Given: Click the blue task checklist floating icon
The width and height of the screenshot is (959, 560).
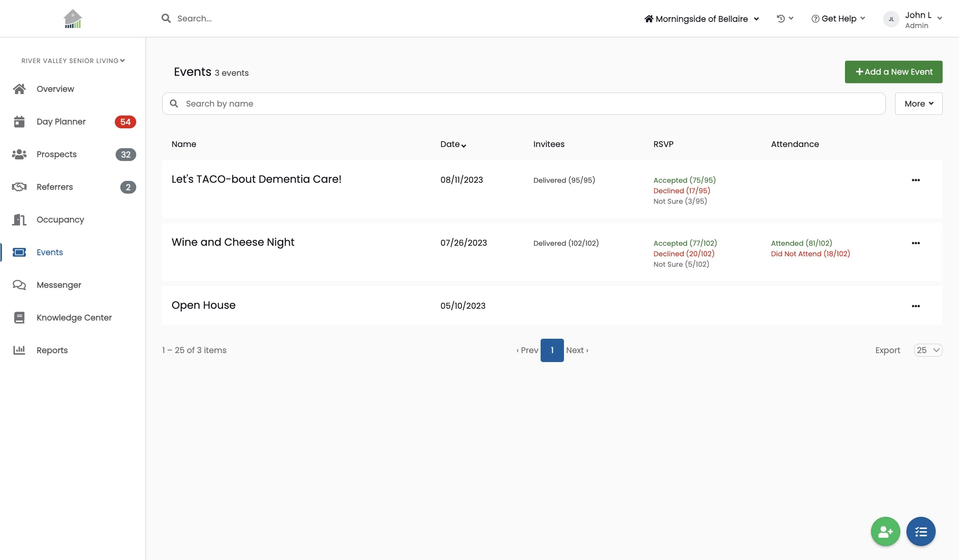Looking at the screenshot, I should pyautogui.click(x=920, y=531).
